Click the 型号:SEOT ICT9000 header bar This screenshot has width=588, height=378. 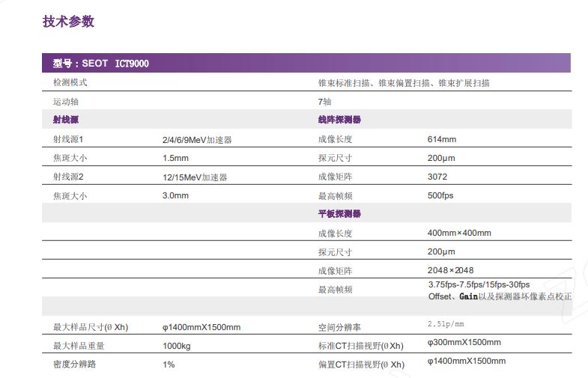point(306,63)
